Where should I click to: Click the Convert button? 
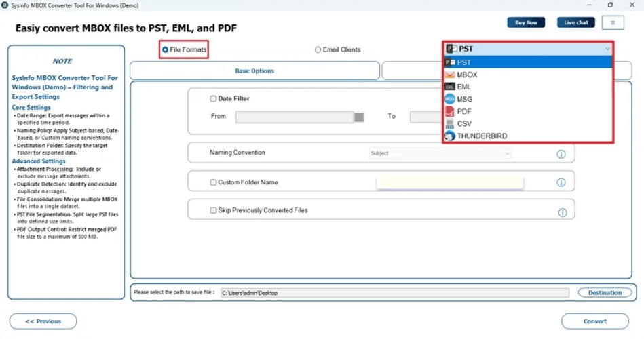(x=594, y=321)
